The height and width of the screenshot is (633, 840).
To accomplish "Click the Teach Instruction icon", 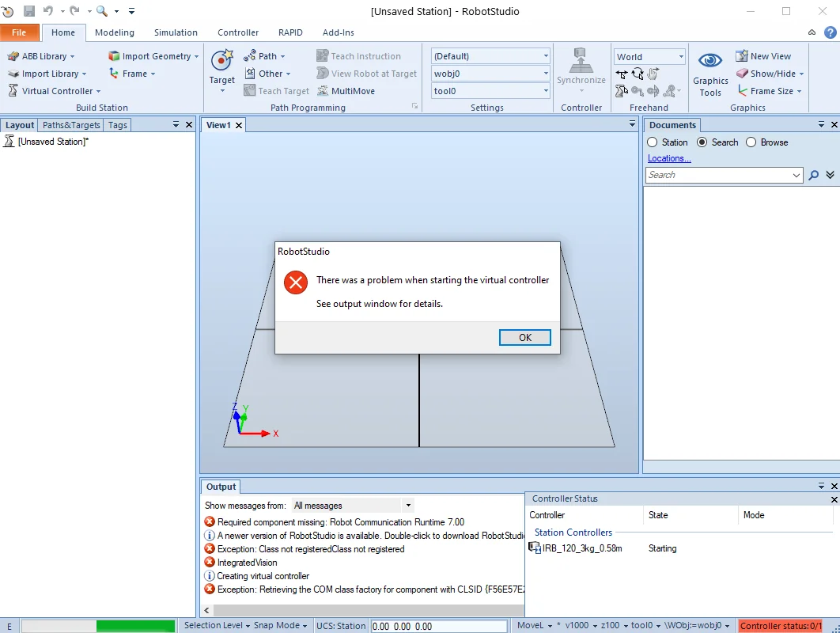I will tap(322, 55).
